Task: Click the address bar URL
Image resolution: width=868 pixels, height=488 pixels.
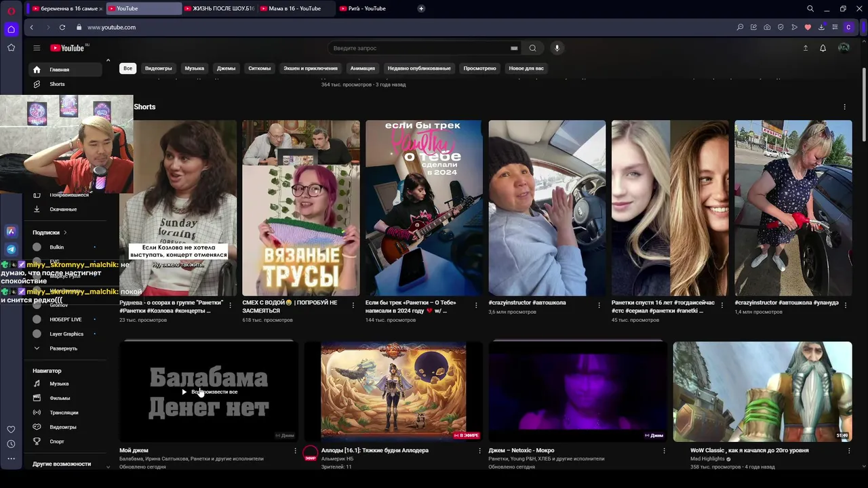Action: coord(112,27)
